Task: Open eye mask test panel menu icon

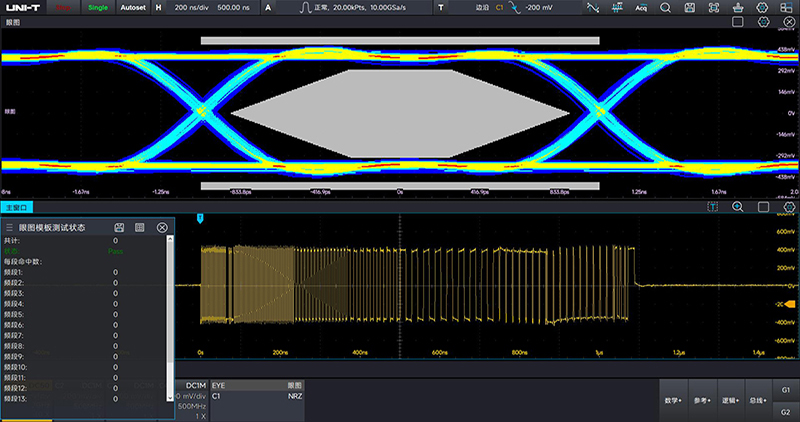Action: point(9,228)
